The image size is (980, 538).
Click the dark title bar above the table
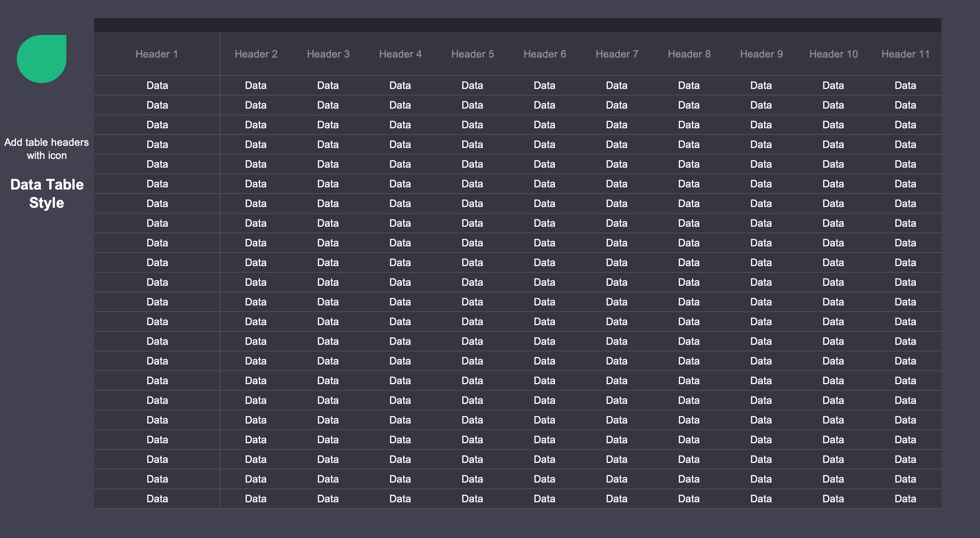(x=517, y=25)
